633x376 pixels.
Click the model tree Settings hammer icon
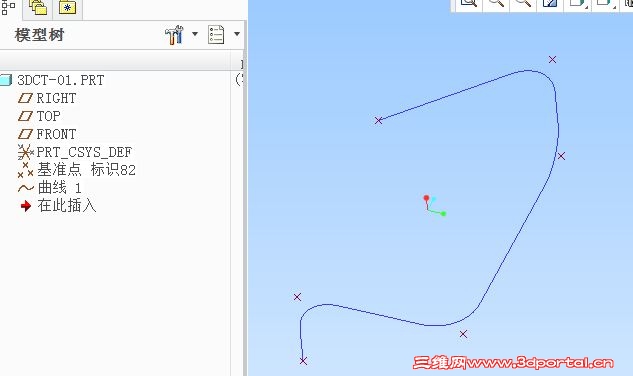click(174, 35)
